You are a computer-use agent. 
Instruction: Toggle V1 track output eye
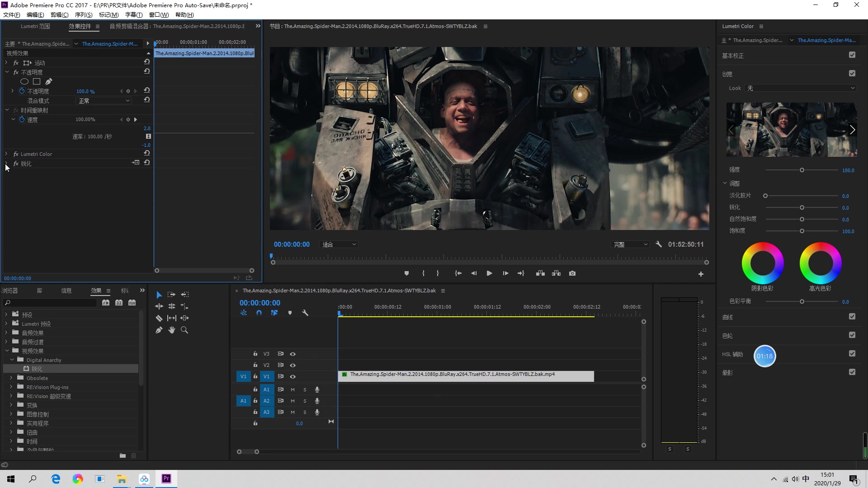point(292,376)
